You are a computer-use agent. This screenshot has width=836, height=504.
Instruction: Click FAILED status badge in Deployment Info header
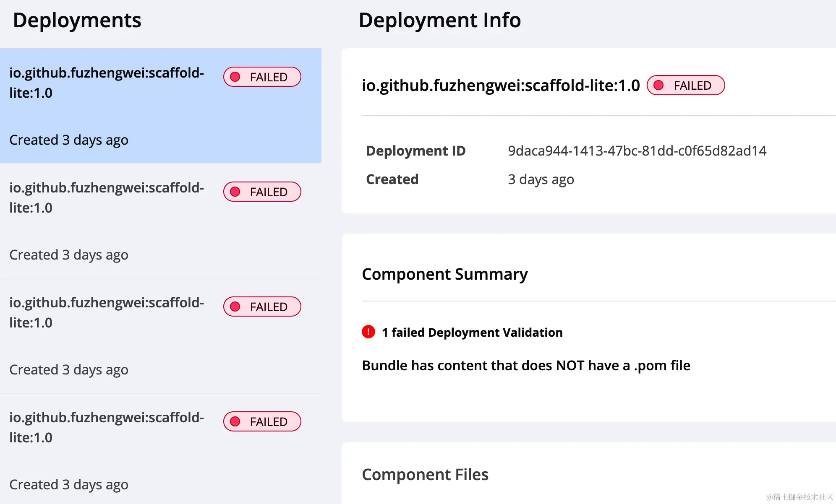685,86
